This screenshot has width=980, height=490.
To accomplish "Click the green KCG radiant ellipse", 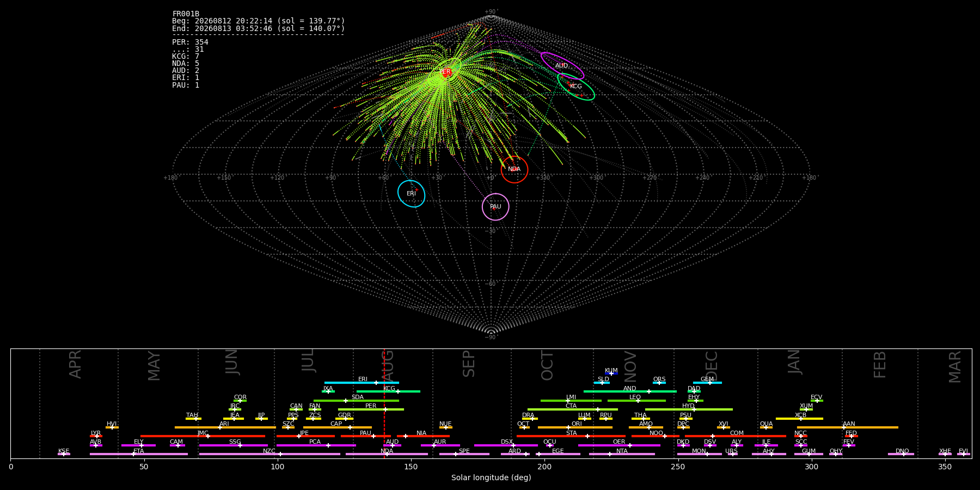I will click(x=576, y=87).
